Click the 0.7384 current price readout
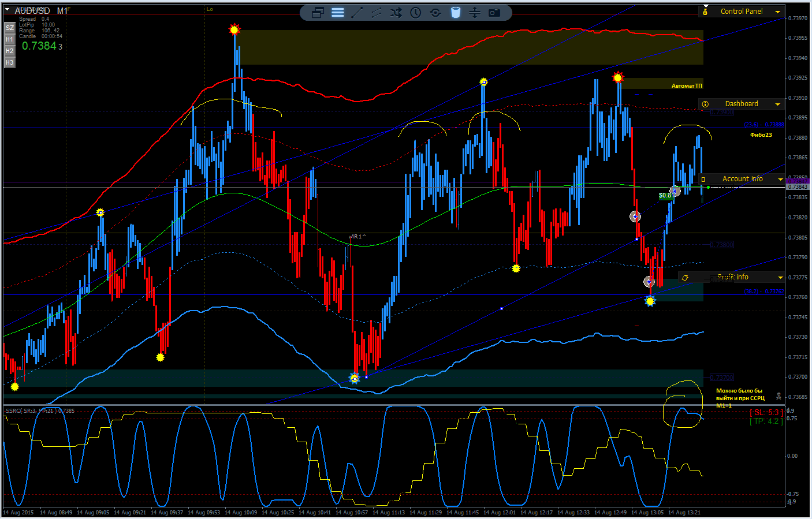 (x=39, y=46)
